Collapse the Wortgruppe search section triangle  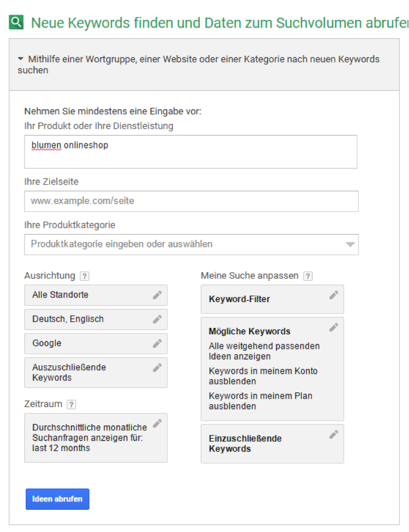coord(19,59)
